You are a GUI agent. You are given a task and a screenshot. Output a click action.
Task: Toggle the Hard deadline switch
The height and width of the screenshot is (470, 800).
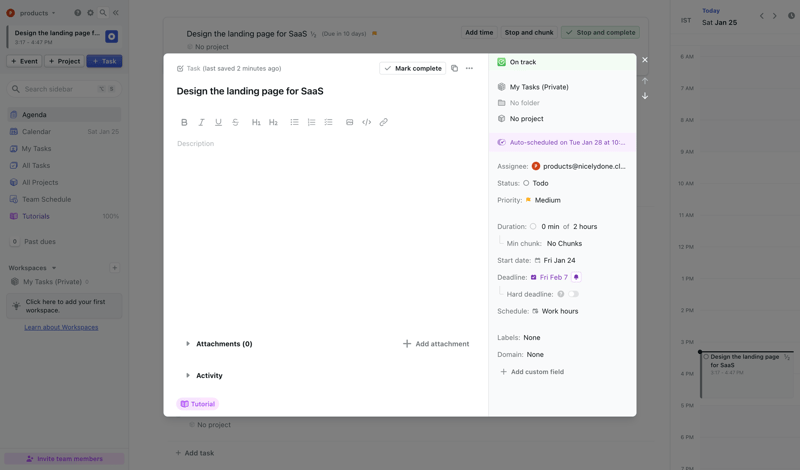point(573,294)
